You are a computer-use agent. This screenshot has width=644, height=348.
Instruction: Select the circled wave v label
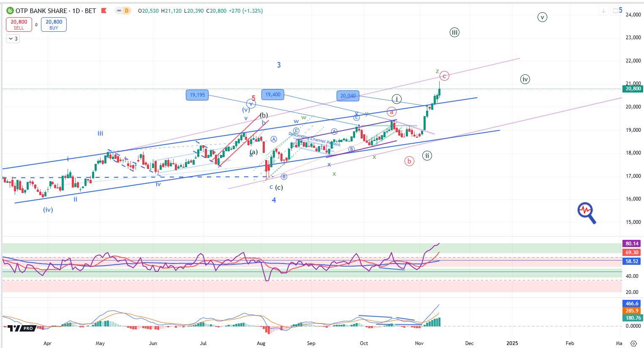pos(542,17)
